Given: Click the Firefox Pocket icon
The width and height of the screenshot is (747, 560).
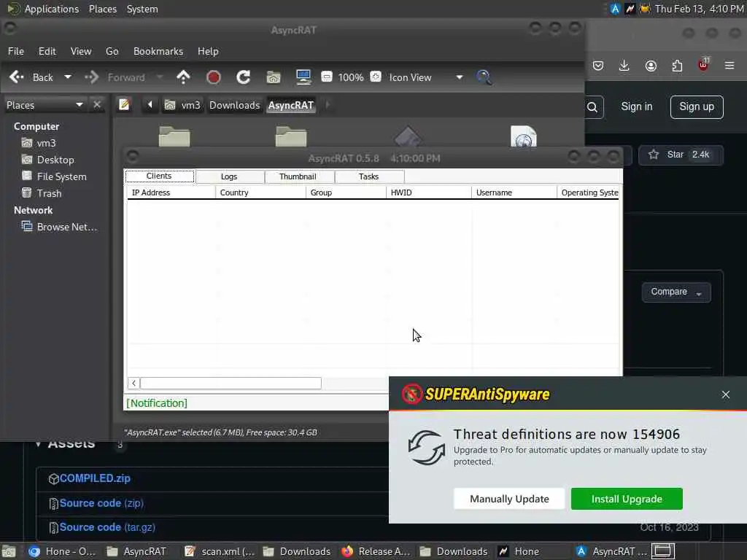Looking at the screenshot, I should (x=598, y=66).
